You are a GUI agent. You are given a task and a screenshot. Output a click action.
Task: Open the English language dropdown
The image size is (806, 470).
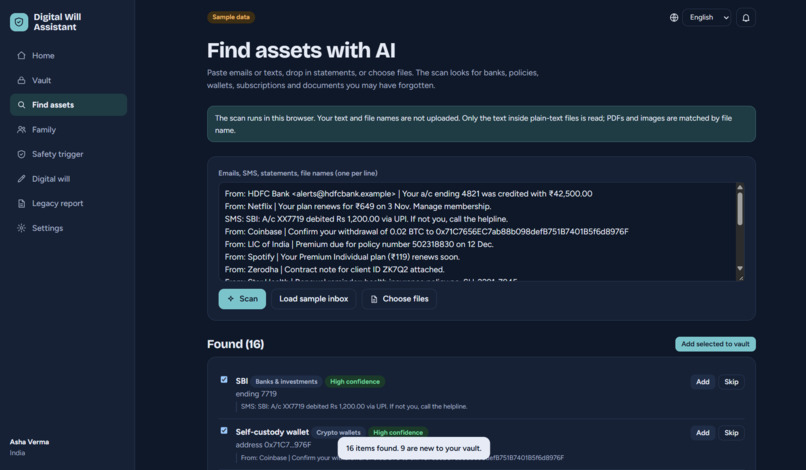(x=707, y=17)
